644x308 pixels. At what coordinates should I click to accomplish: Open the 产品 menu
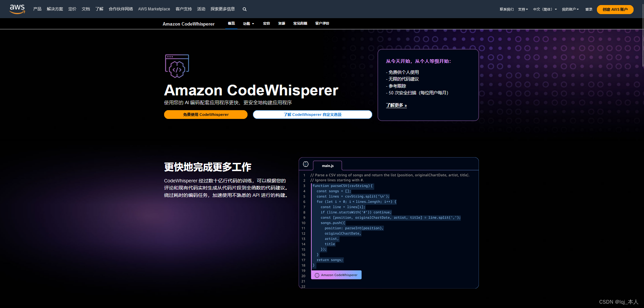(x=37, y=9)
